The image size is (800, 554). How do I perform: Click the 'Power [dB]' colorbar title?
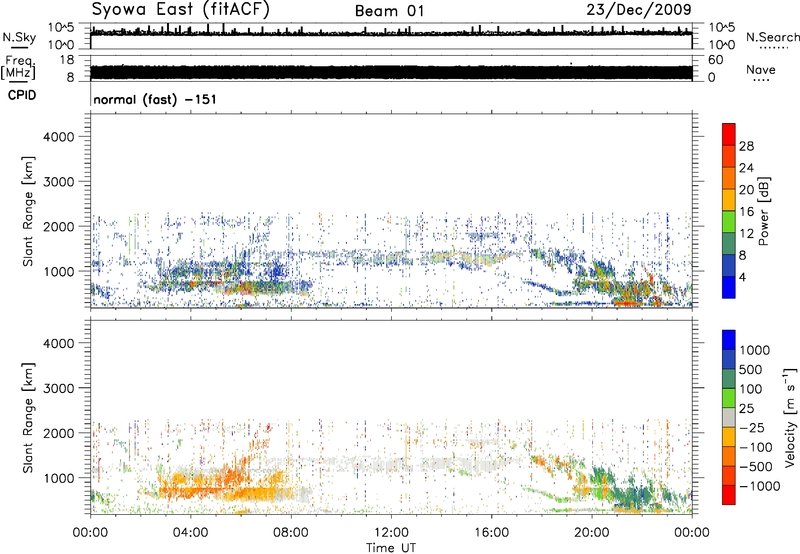click(x=763, y=211)
